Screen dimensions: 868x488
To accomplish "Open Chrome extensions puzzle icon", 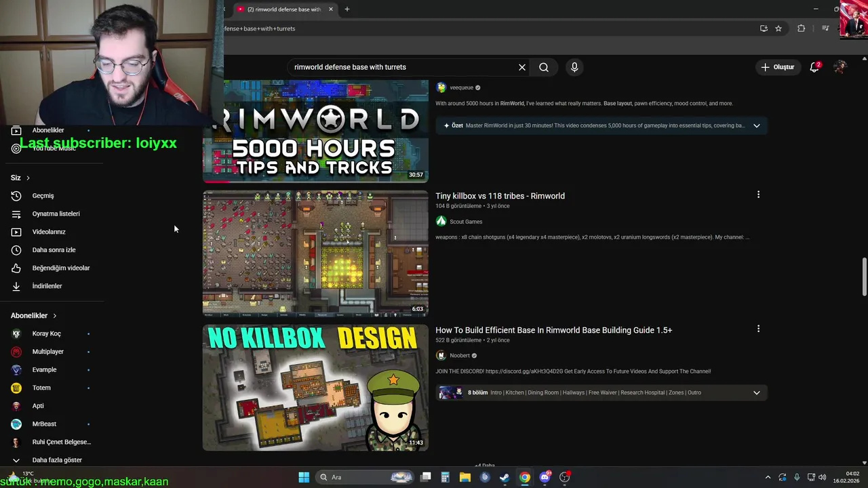I will click(x=802, y=28).
